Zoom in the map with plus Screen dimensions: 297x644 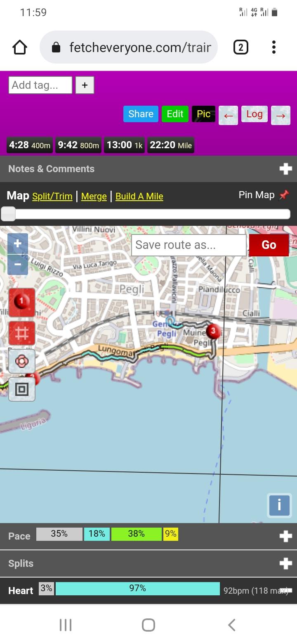point(18,244)
